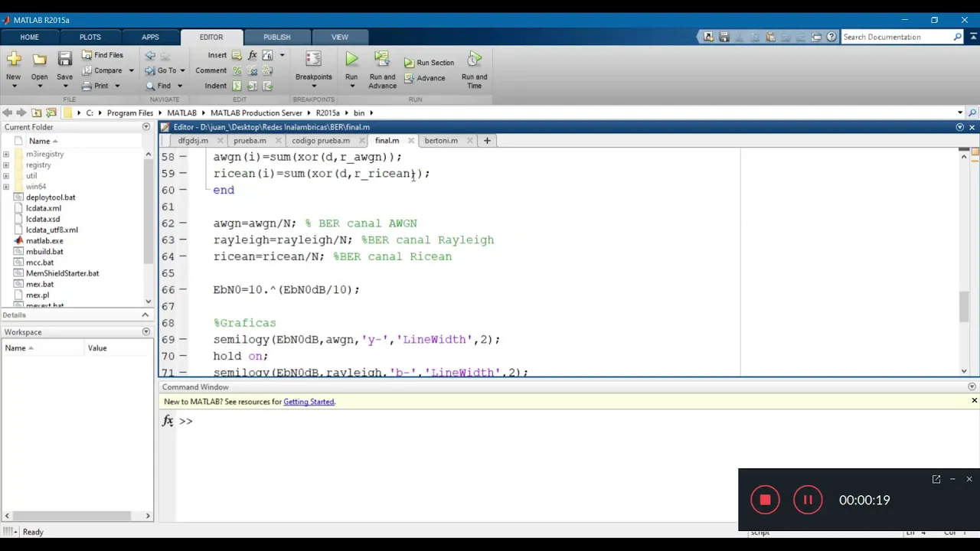Expand the m3iregistry folder
This screenshot has width=980, height=551.
(x=6, y=154)
